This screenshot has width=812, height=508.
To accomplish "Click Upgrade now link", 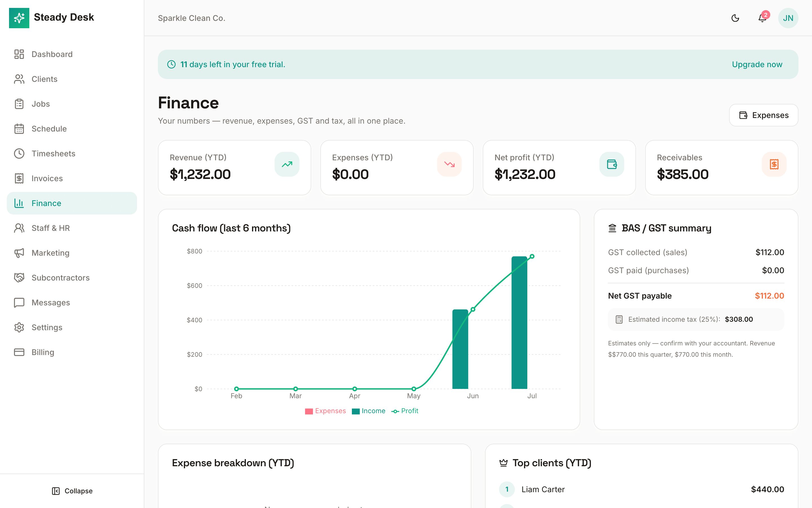I will (757, 64).
